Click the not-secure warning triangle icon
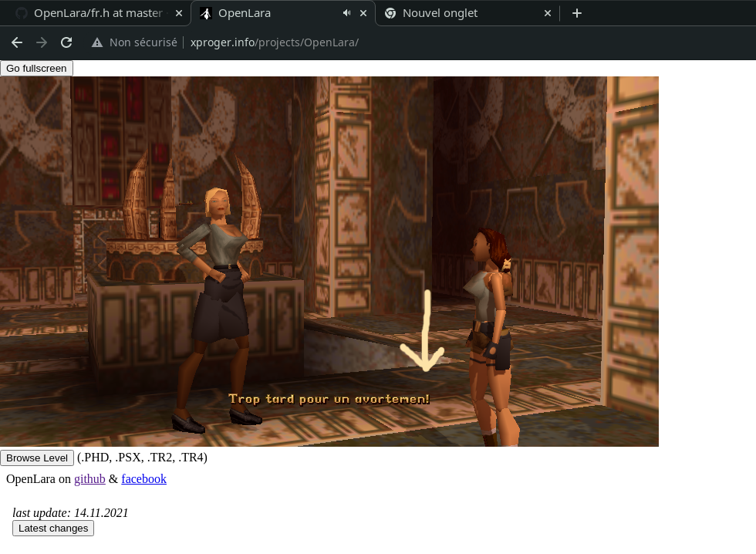Image resolution: width=756 pixels, height=554 pixels. click(97, 42)
